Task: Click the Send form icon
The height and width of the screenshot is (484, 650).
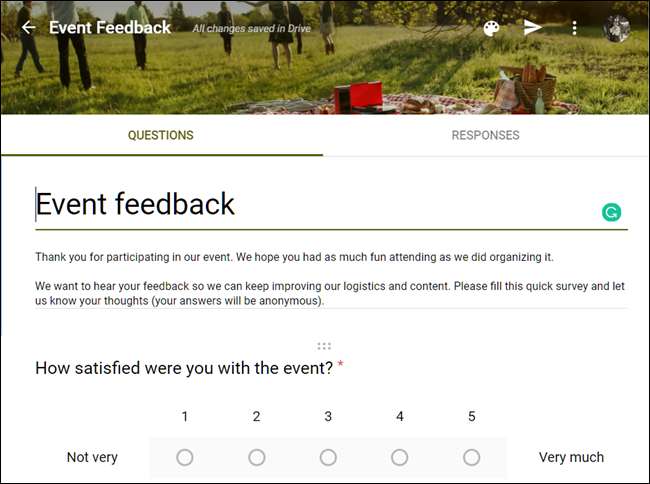Action: click(533, 27)
